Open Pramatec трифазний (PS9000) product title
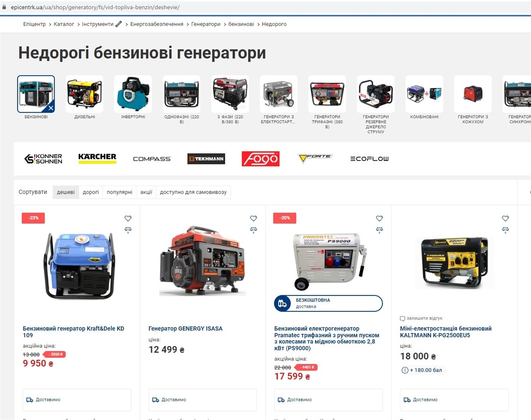 tap(327, 338)
